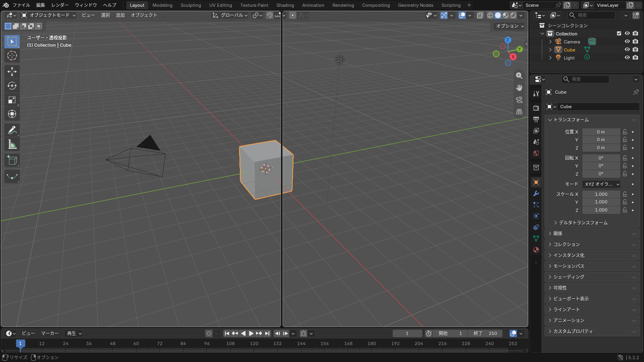Toggle auto keying record button
The width and height of the screenshot is (644, 362).
click(208, 333)
